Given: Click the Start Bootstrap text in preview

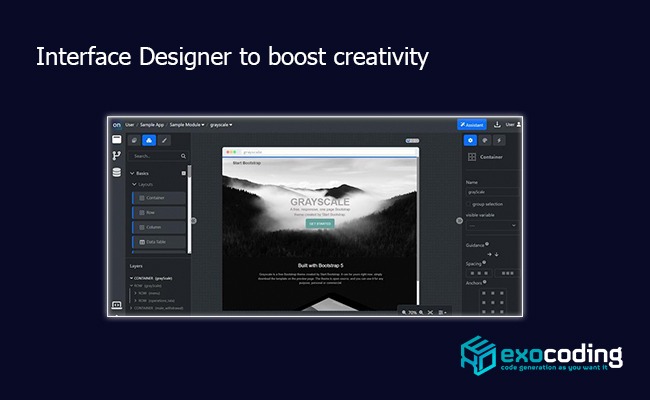Looking at the screenshot, I should pyautogui.click(x=247, y=163).
